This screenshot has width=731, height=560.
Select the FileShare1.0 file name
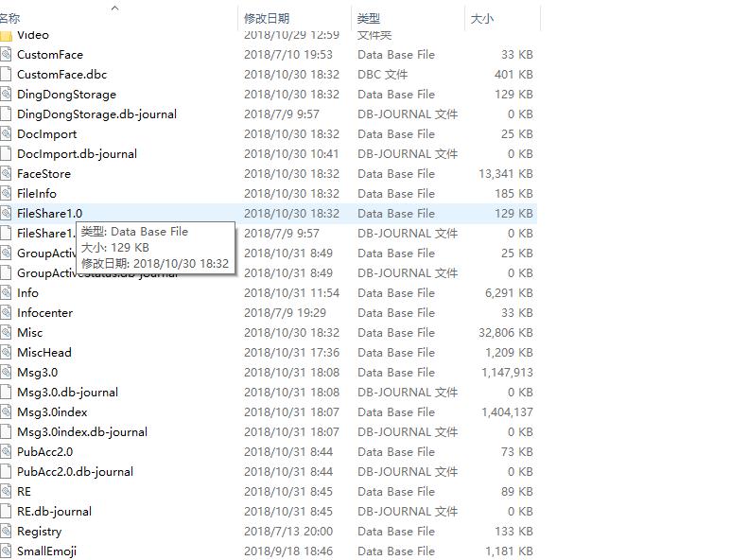coord(49,214)
